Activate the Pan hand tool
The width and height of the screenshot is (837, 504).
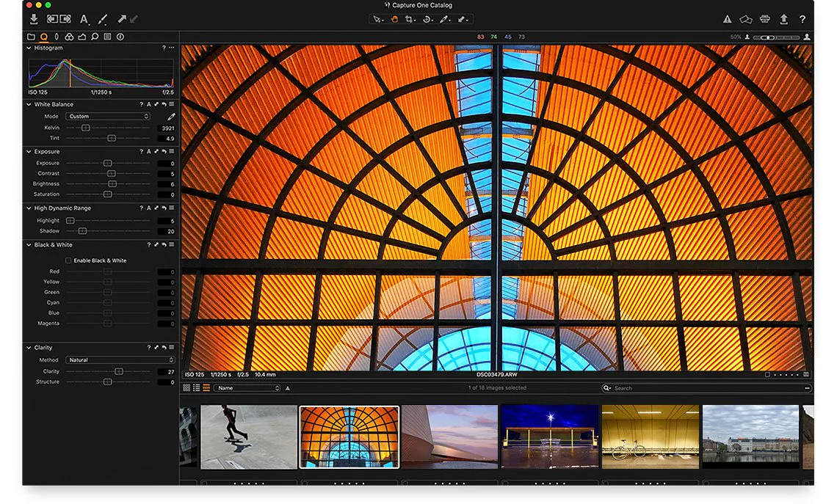[394, 19]
